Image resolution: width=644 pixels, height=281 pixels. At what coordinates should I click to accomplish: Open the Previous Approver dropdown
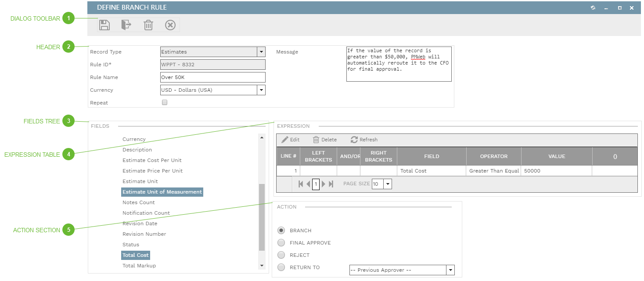(450, 270)
